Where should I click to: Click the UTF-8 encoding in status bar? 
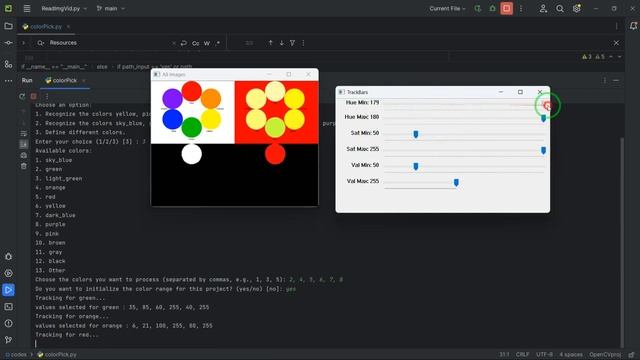pyautogui.click(x=544, y=354)
